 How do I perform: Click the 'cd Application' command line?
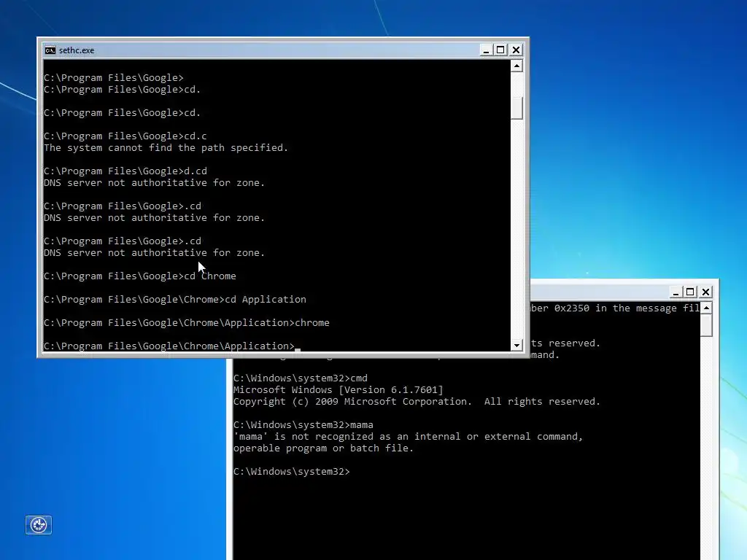pos(175,300)
